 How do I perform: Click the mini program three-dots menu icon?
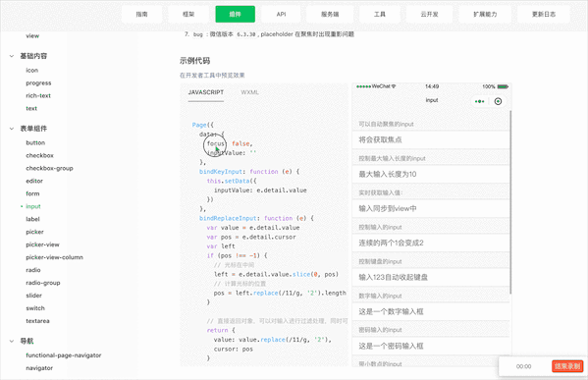click(480, 101)
